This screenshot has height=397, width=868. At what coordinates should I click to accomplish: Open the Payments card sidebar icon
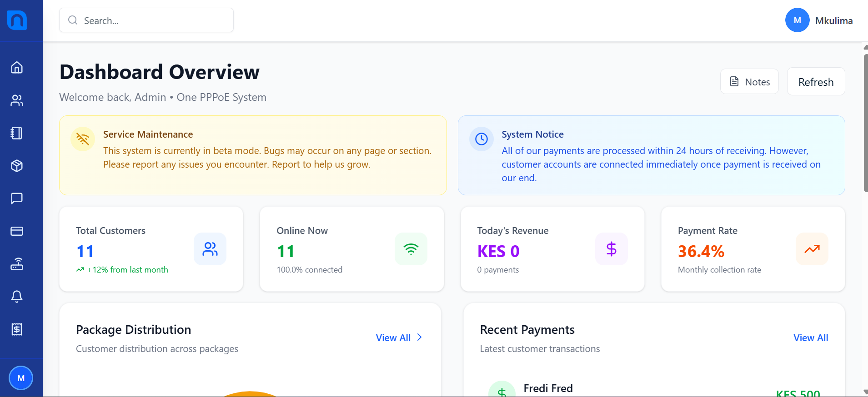(x=17, y=231)
